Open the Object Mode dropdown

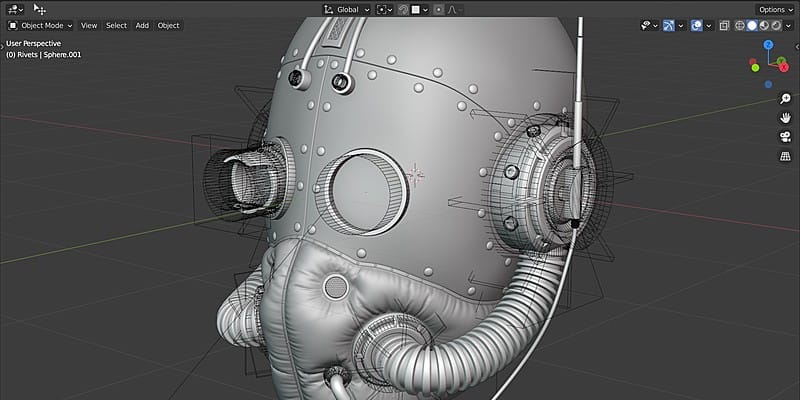tap(41, 26)
